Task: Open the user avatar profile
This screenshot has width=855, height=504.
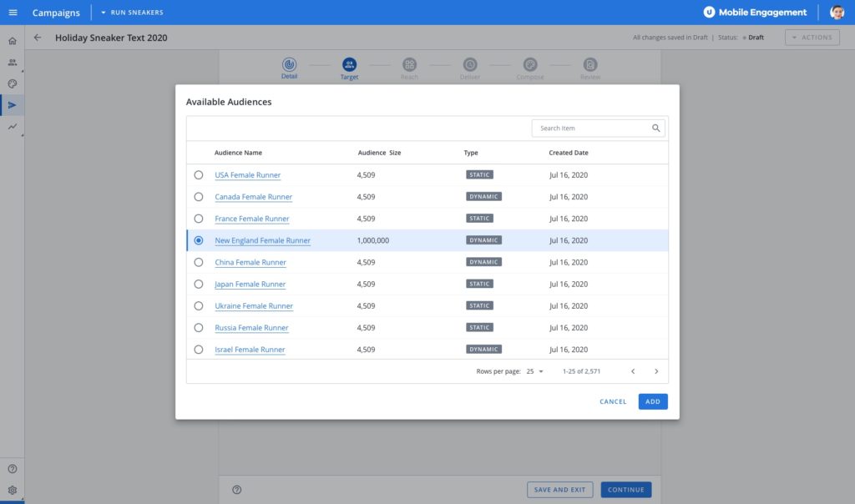Action: pyautogui.click(x=837, y=12)
